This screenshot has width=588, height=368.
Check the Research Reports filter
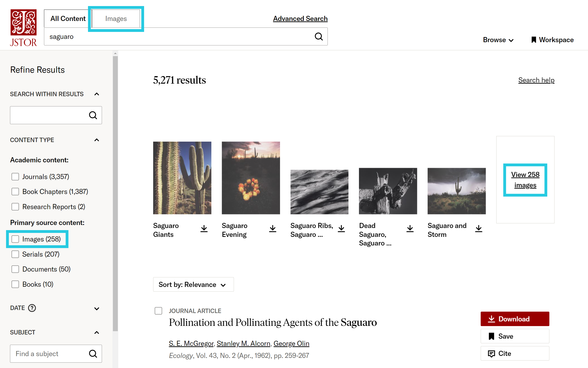(x=15, y=207)
